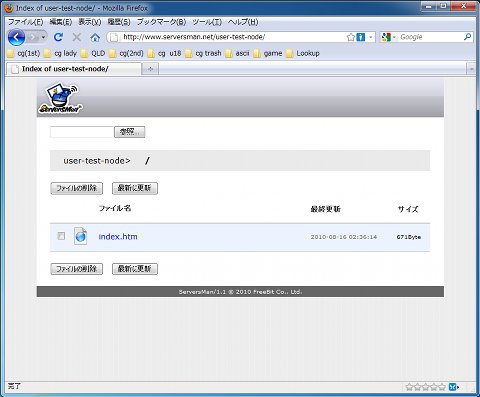Click the index.htm file type icon
The image size is (480, 397).
click(x=80, y=236)
